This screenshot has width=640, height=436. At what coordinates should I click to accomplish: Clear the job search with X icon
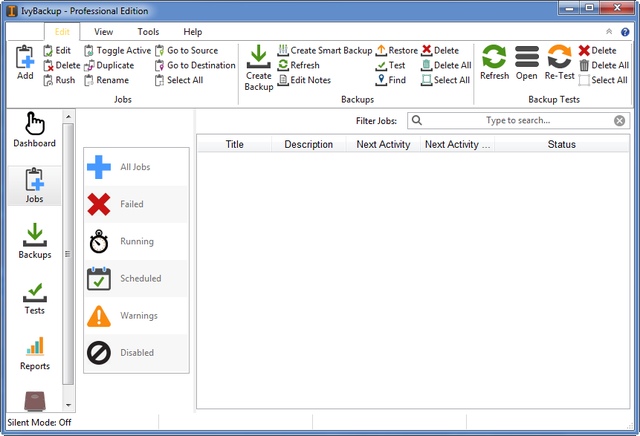[619, 120]
